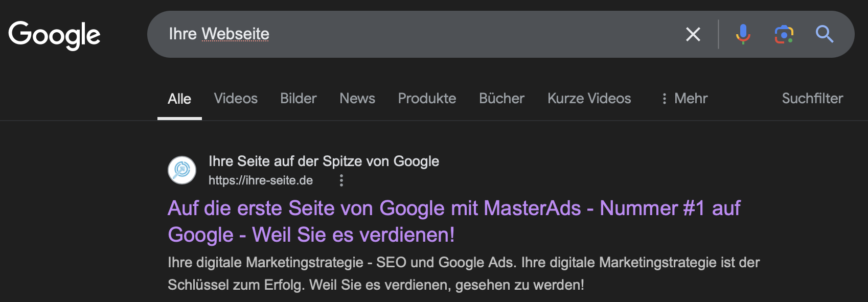
Task: Select the Alle results tab
Action: pos(179,99)
